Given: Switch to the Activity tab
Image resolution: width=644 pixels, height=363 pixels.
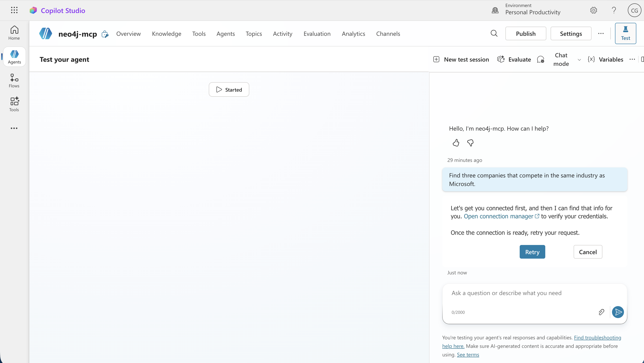Looking at the screenshot, I should click(283, 34).
